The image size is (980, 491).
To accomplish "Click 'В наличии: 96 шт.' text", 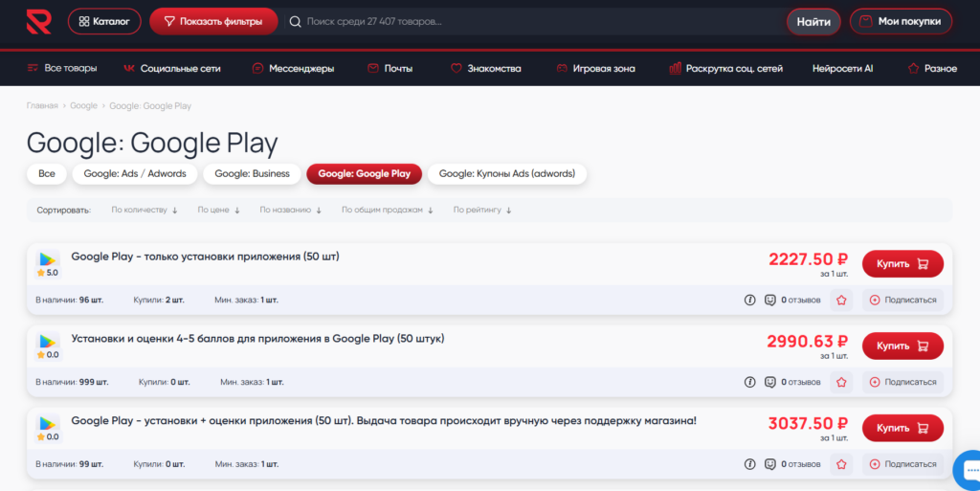I will click(x=69, y=300).
